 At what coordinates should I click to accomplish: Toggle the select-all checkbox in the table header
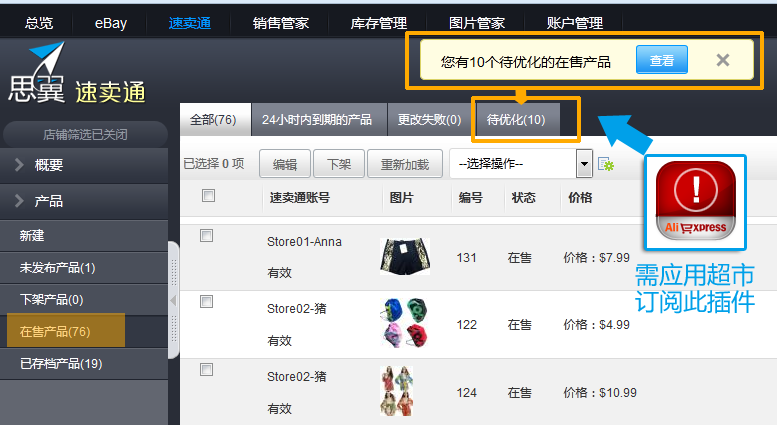click(x=208, y=196)
